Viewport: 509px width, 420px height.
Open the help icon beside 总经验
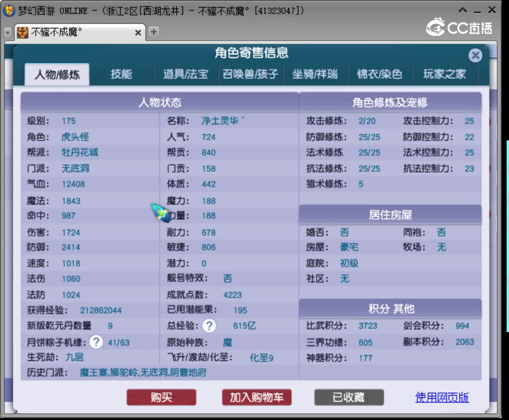(209, 326)
